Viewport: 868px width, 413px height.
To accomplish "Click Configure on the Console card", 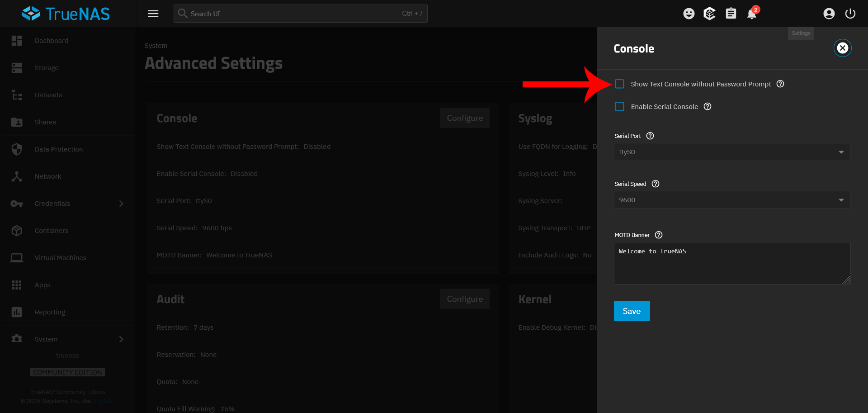I will (465, 118).
